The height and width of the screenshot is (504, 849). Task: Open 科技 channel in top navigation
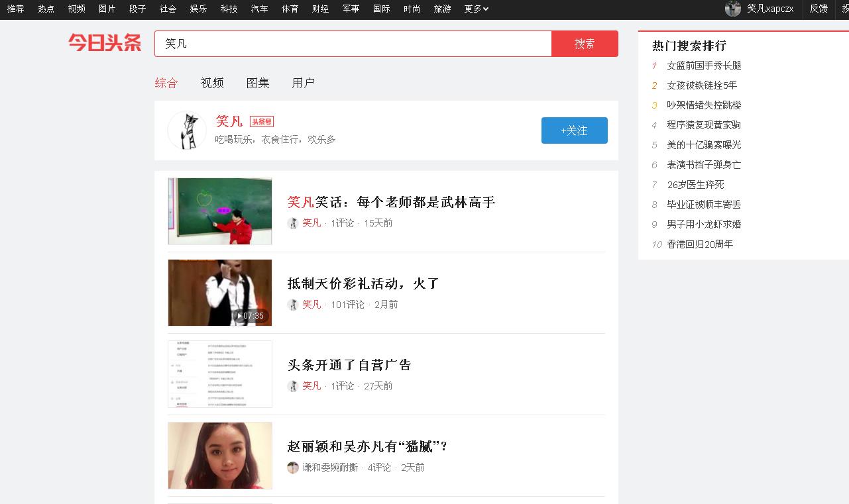coord(229,9)
